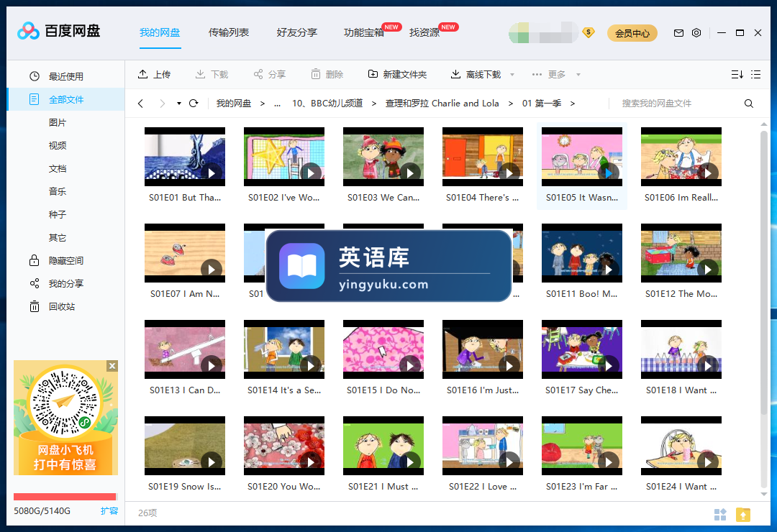Expand the offline download dropdown arrow
This screenshot has width=777, height=532.
pyautogui.click(x=512, y=75)
